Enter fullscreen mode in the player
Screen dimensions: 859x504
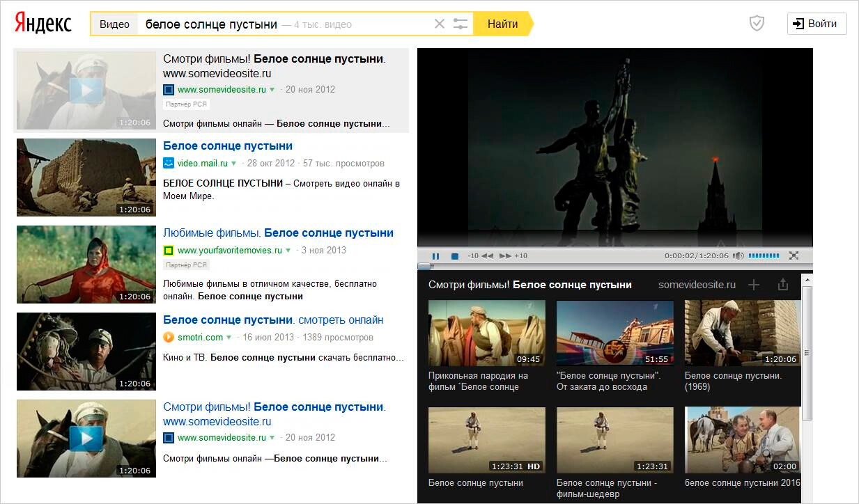pos(793,256)
